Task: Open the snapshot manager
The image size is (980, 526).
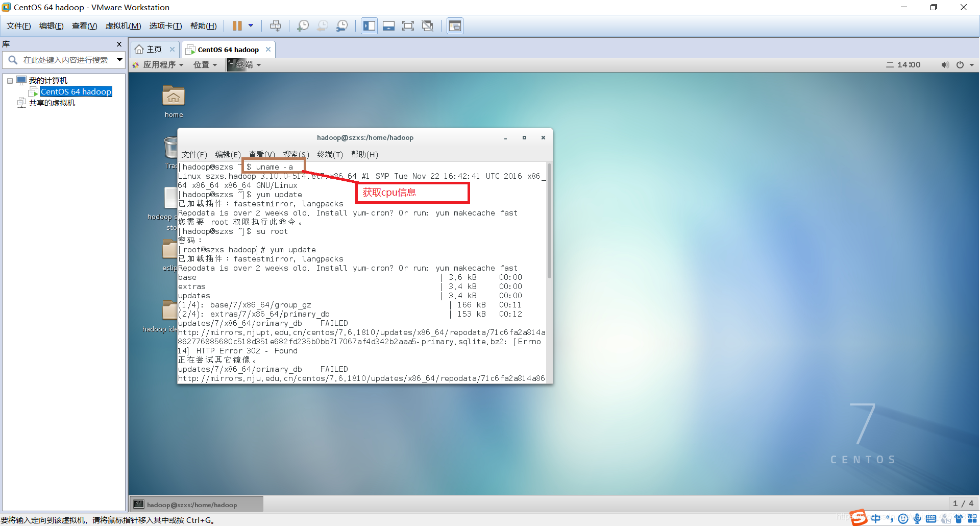Action: coord(342,26)
